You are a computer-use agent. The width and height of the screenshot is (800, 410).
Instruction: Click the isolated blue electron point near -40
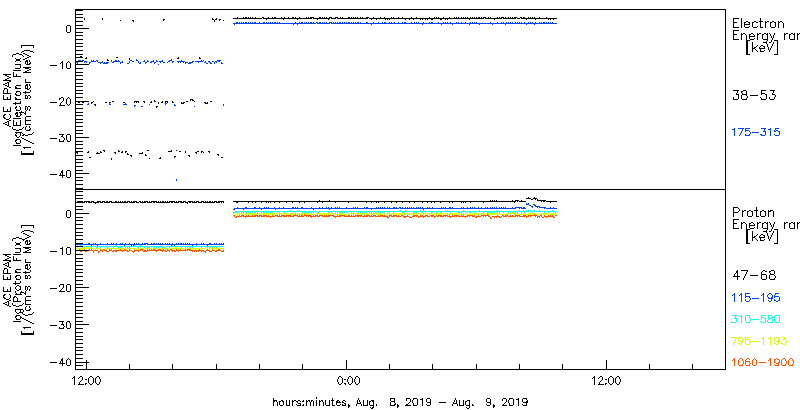(177, 180)
